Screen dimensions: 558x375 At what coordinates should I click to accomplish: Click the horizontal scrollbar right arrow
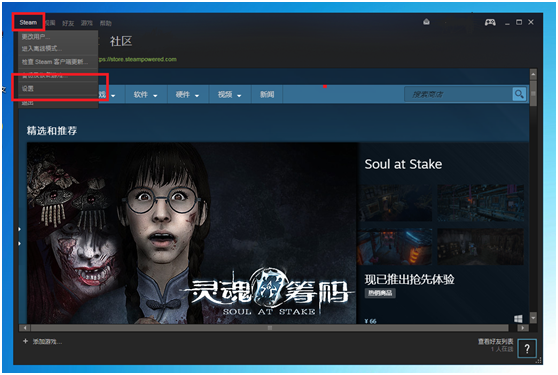pyautogui.click(x=522, y=328)
